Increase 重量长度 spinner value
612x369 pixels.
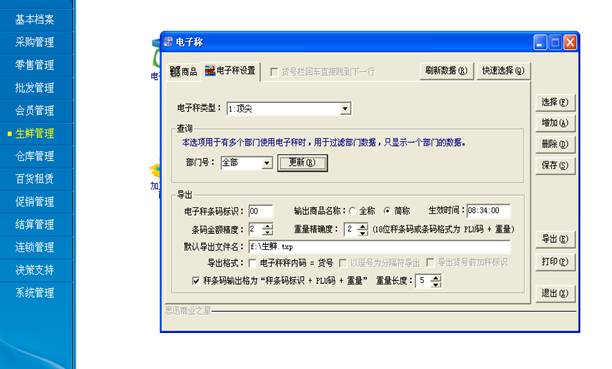[436, 278]
